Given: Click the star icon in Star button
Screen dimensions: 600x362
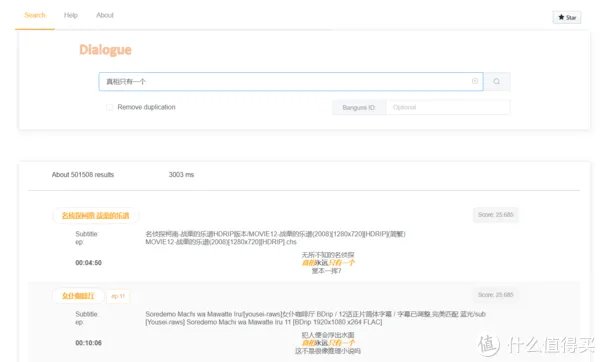Looking at the screenshot, I should (x=561, y=17).
